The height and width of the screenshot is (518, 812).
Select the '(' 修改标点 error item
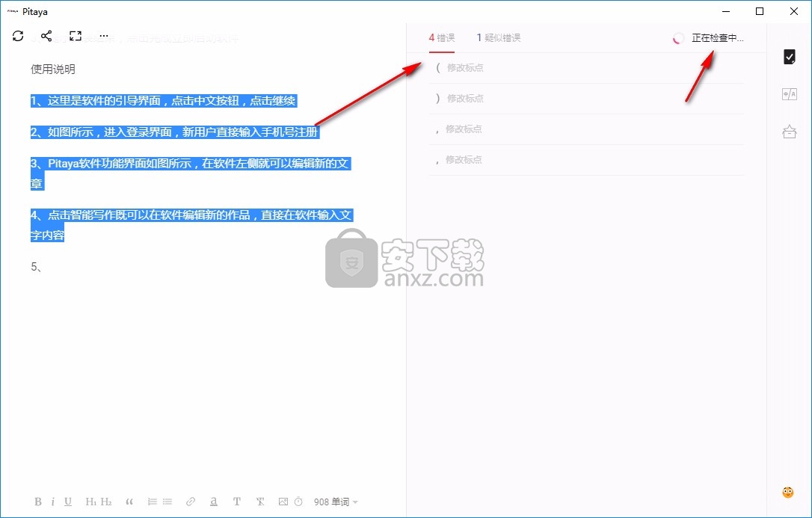(586, 68)
